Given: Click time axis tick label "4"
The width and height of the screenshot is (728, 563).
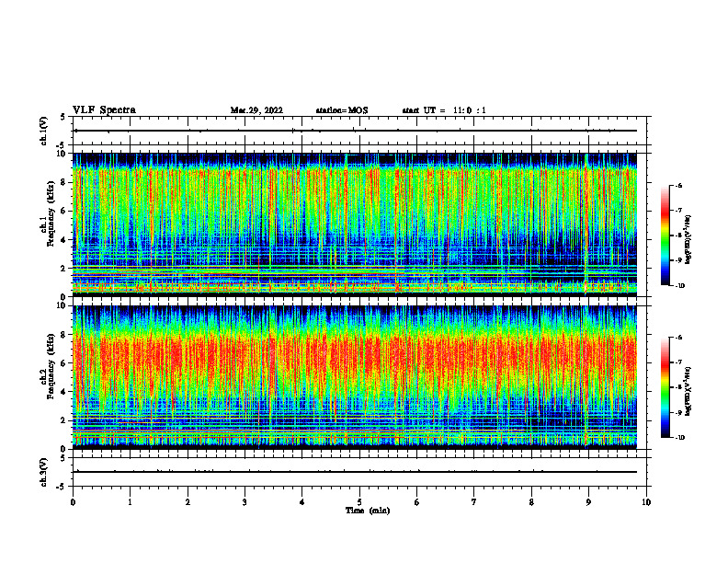Looking at the screenshot, I should (302, 502).
